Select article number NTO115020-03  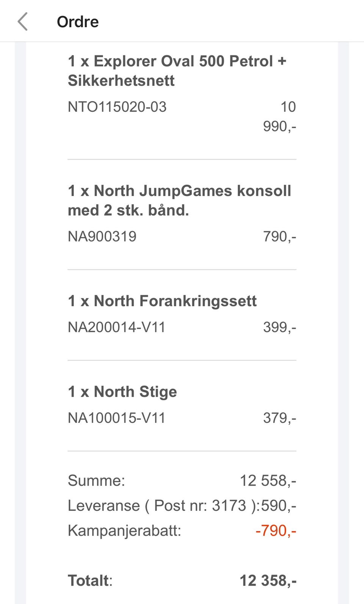pyautogui.click(x=117, y=107)
